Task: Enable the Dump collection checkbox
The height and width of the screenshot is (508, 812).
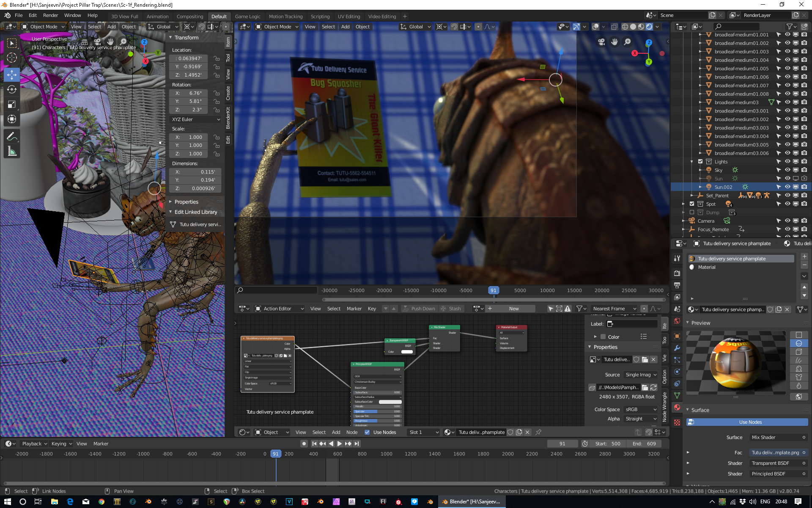Action: click(x=692, y=212)
